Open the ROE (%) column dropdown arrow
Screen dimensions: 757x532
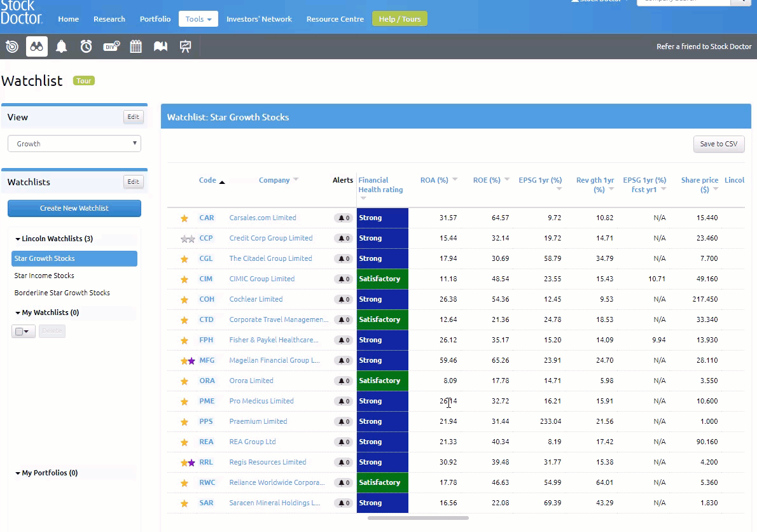(x=507, y=179)
